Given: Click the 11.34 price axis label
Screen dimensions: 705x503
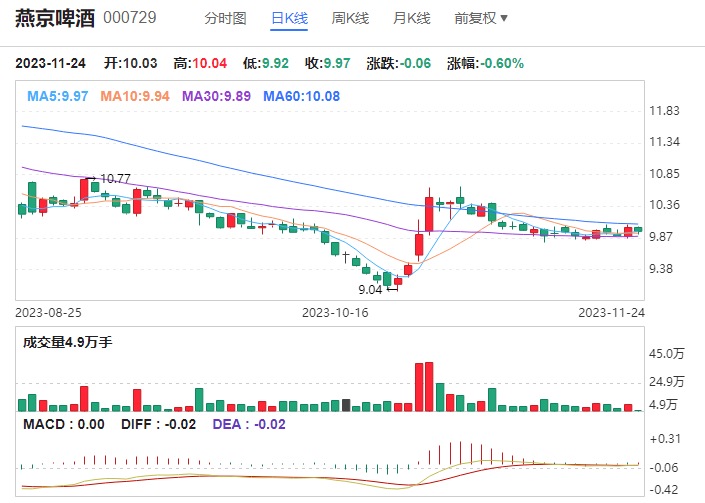Looking at the screenshot, I should pyautogui.click(x=664, y=142).
